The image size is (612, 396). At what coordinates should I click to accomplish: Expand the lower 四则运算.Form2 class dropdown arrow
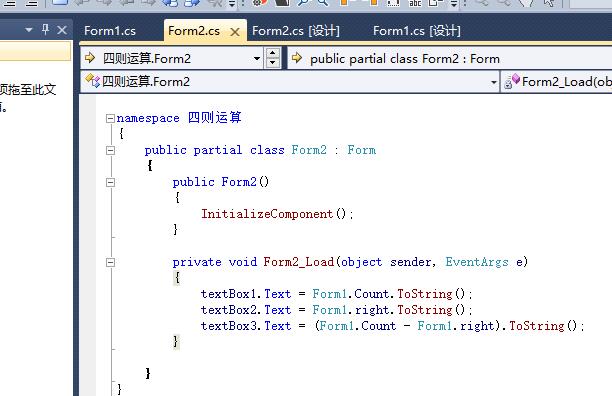(x=493, y=82)
